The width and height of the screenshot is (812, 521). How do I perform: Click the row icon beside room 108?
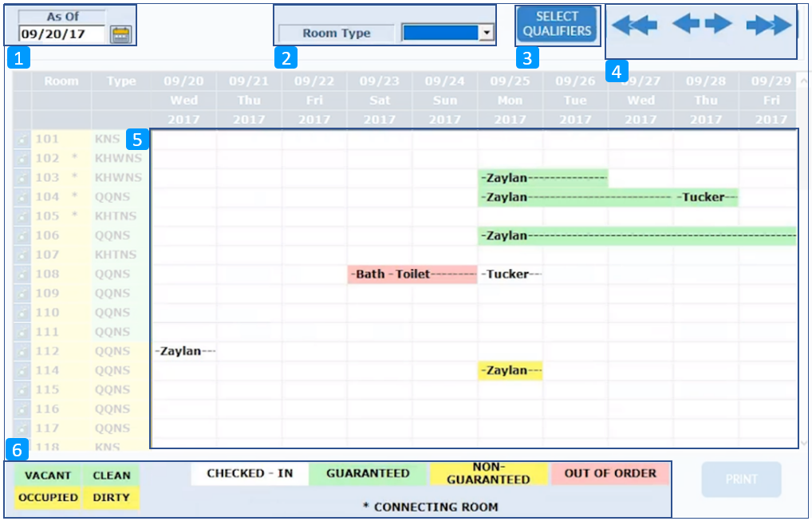coord(22,274)
